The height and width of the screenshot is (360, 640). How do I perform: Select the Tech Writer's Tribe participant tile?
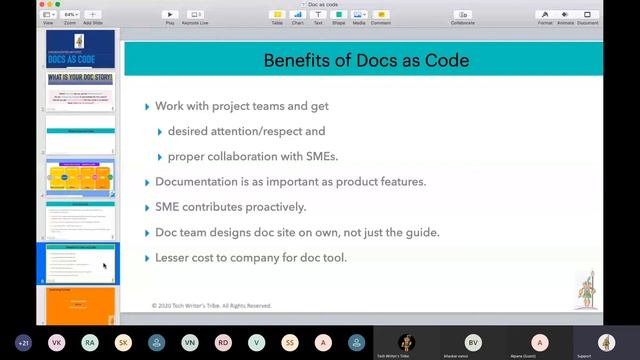coord(406,343)
